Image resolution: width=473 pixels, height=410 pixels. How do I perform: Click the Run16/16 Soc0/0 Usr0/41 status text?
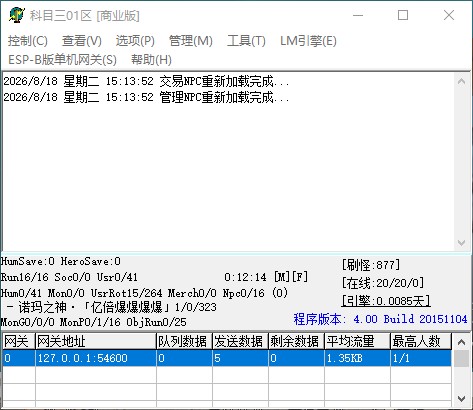pos(69,277)
